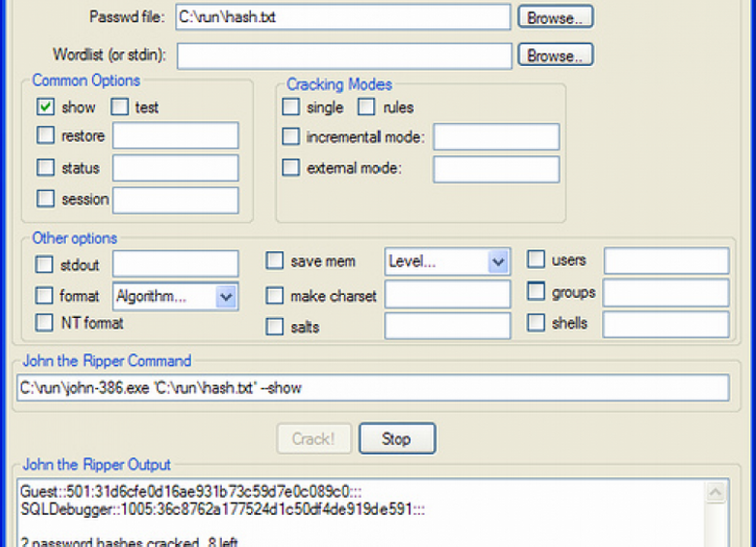Click the John the Ripper Command field
The image size is (756, 547).
tap(373, 388)
